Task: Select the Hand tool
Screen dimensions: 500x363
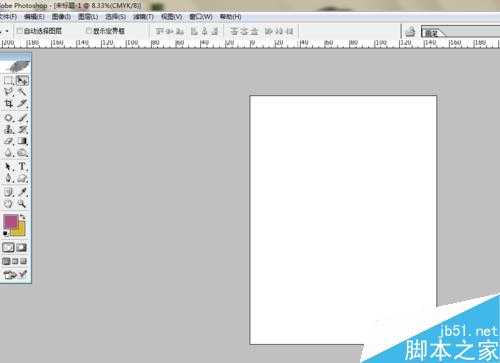Action: [x=8, y=203]
